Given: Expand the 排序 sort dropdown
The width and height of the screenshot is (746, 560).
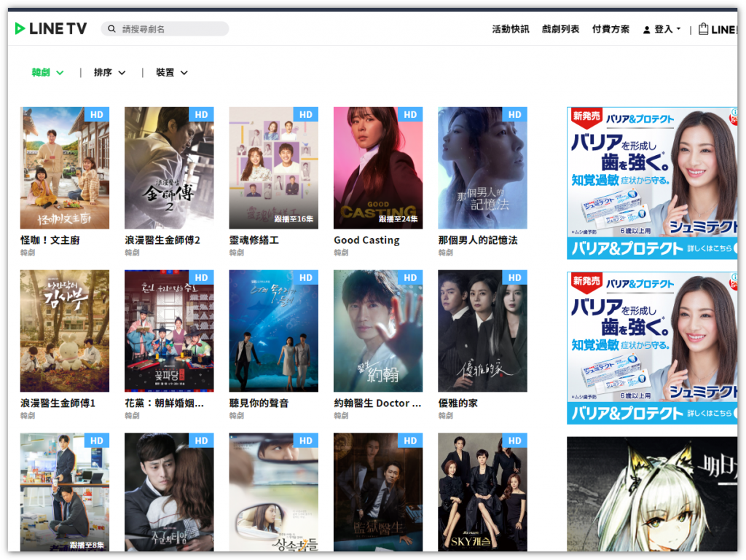Looking at the screenshot, I should [x=110, y=72].
